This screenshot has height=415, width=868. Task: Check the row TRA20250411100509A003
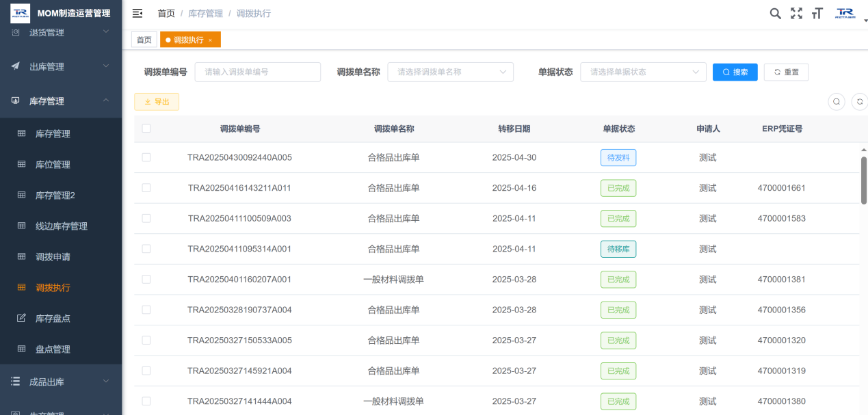click(146, 218)
